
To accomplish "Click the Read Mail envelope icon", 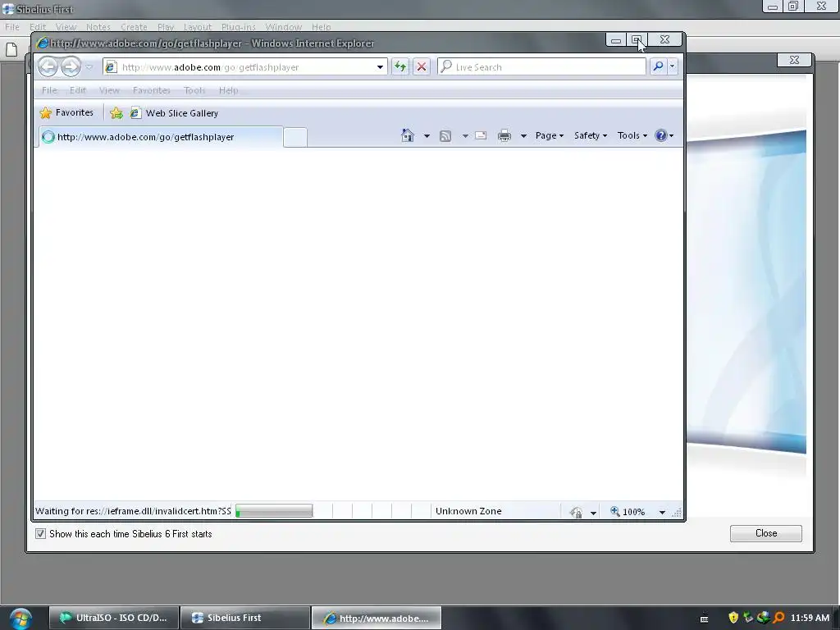I will click(x=481, y=135).
